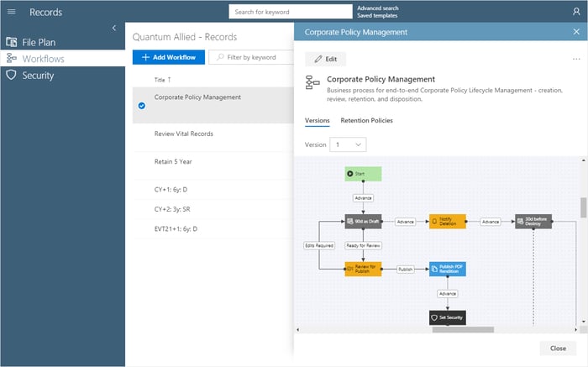Select the CY+2: 3y: SR workflow
The image size is (588, 367).
point(213,209)
